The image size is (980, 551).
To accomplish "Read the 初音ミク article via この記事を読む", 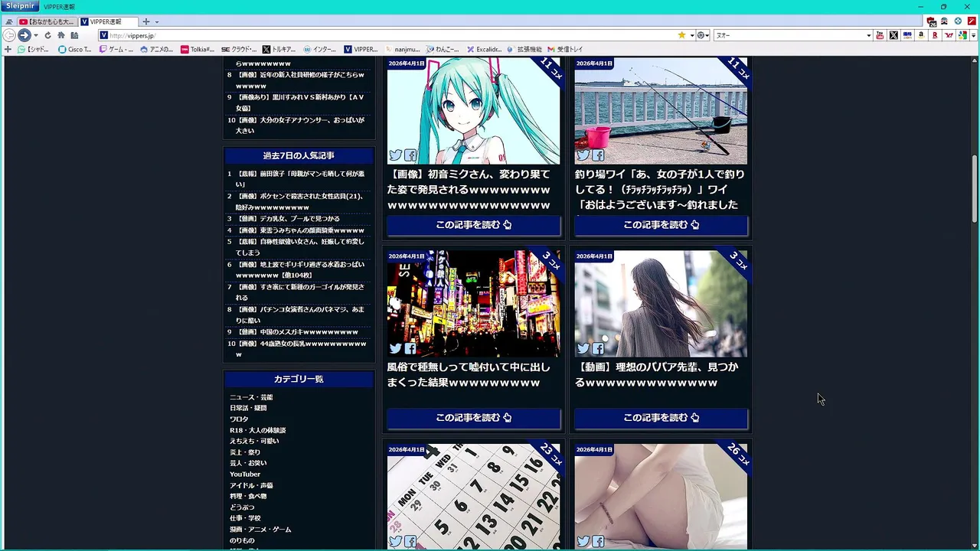I will pyautogui.click(x=474, y=225).
